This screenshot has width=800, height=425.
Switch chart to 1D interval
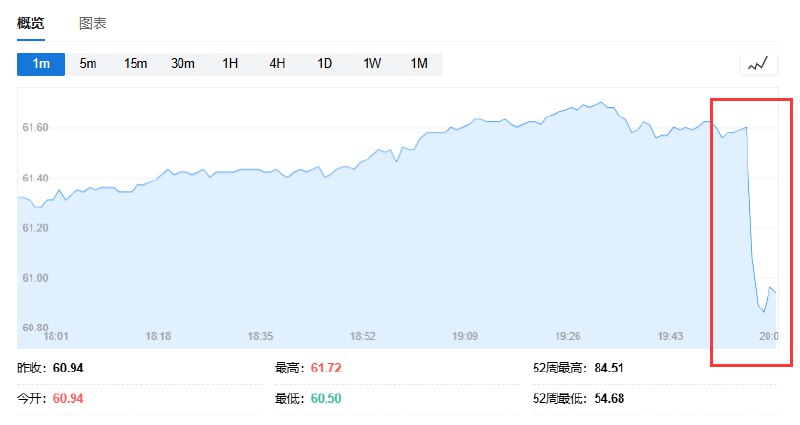(x=324, y=64)
